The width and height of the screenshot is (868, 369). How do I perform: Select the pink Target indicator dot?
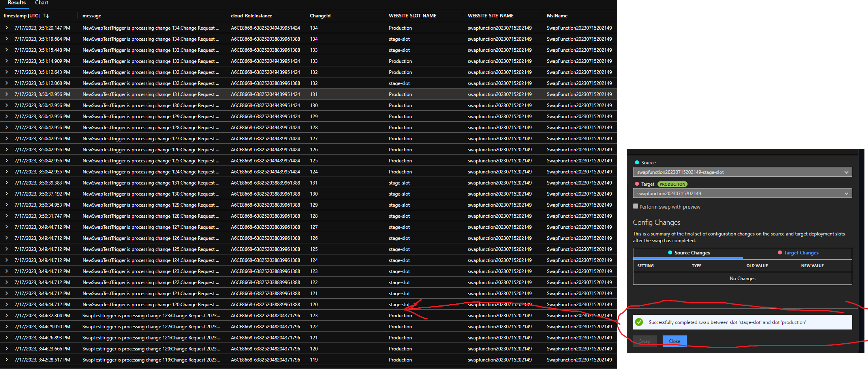637,184
